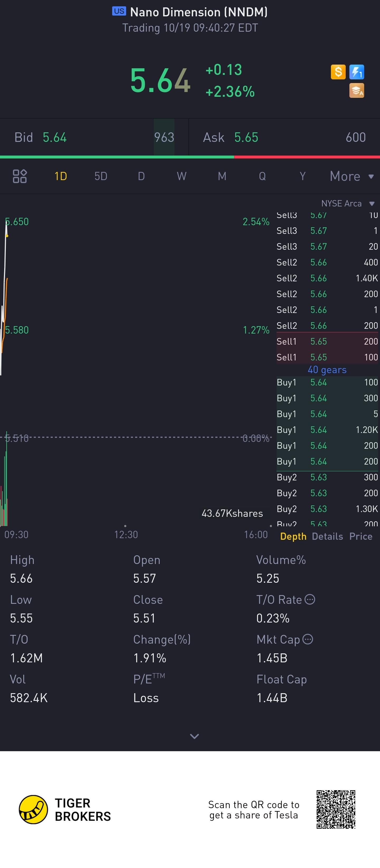Select Sell3 5.67 row with 20

pos(327,246)
